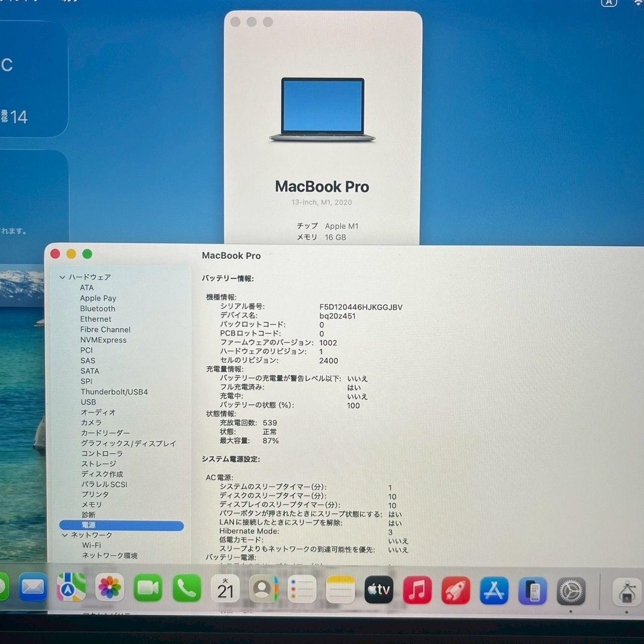Select ディスク作成 in the sidebar
This screenshot has width=644, height=644.
[x=102, y=474]
